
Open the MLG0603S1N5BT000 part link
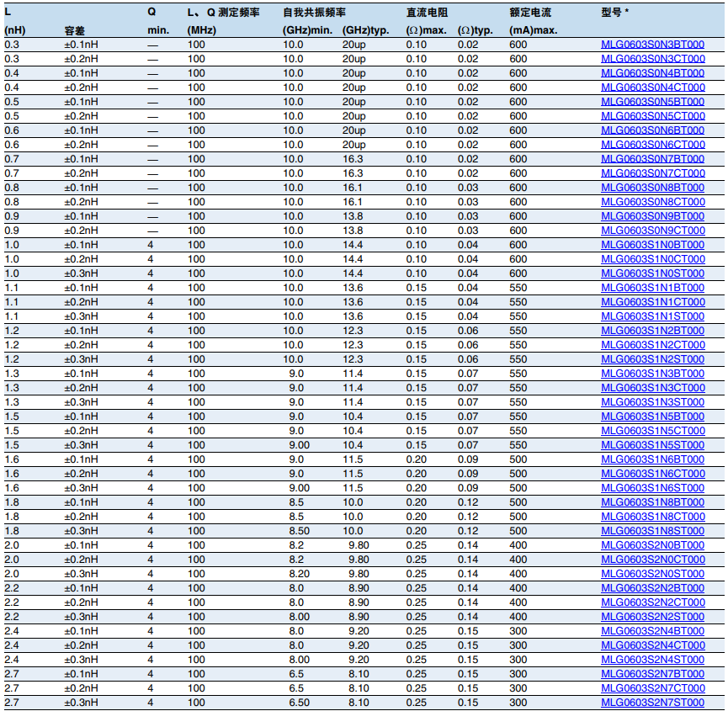(x=652, y=417)
